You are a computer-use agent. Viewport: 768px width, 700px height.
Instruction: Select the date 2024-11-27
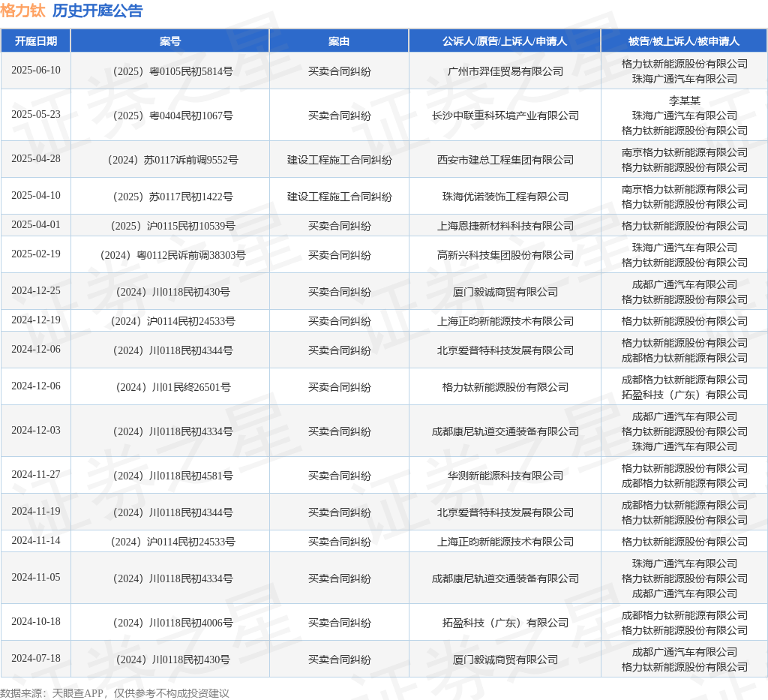coord(36,475)
